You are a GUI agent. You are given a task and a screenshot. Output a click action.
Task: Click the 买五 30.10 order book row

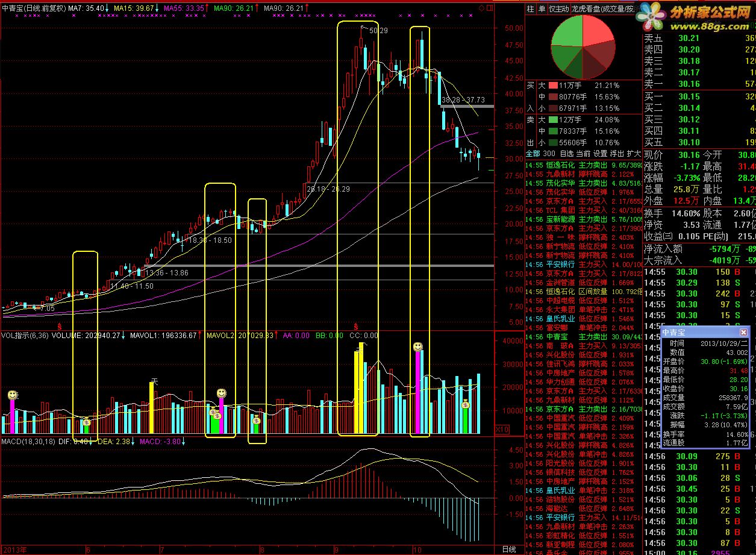(x=700, y=142)
